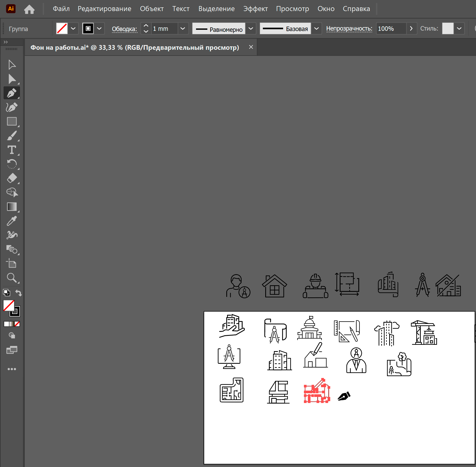Close the Фон на работы.ai tab
Image resolution: width=476 pixels, height=467 pixels.
(251, 47)
